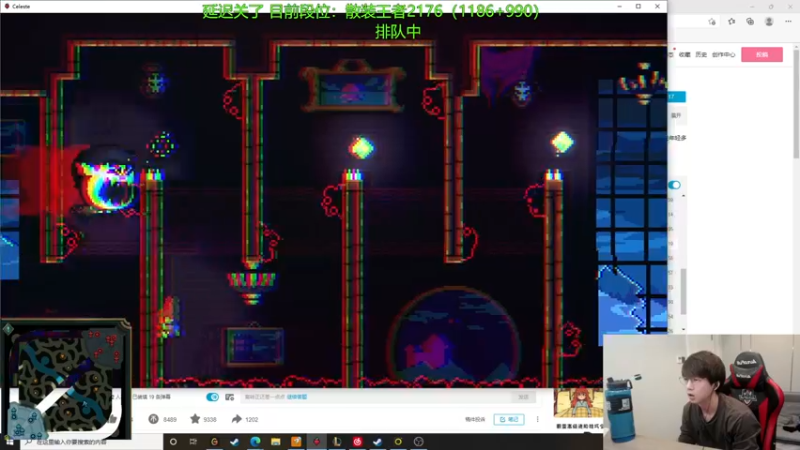Open the OBS icon on the taskbar
Viewport: 800px width, 450px height.
pos(418,442)
